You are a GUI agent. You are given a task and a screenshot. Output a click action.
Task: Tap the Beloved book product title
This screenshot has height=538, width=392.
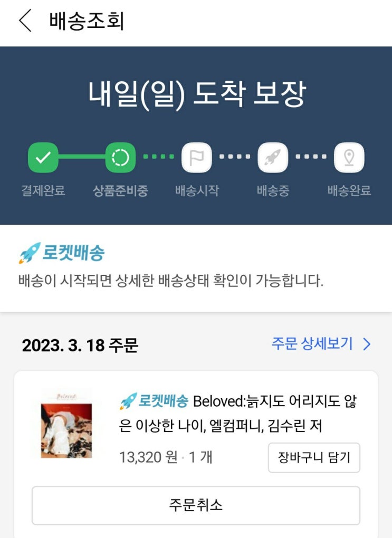pyautogui.click(x=237, y=413)
